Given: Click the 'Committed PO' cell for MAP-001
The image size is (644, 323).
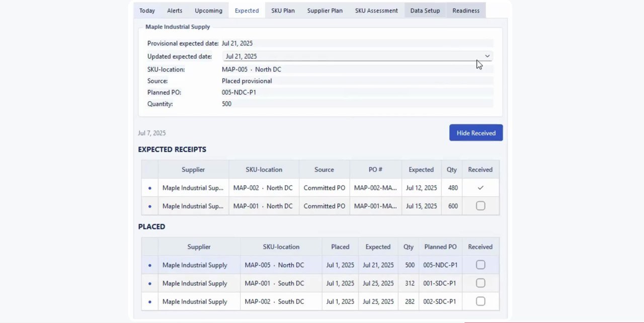Looking at the screenshot, I should click(x=324, y=206).
